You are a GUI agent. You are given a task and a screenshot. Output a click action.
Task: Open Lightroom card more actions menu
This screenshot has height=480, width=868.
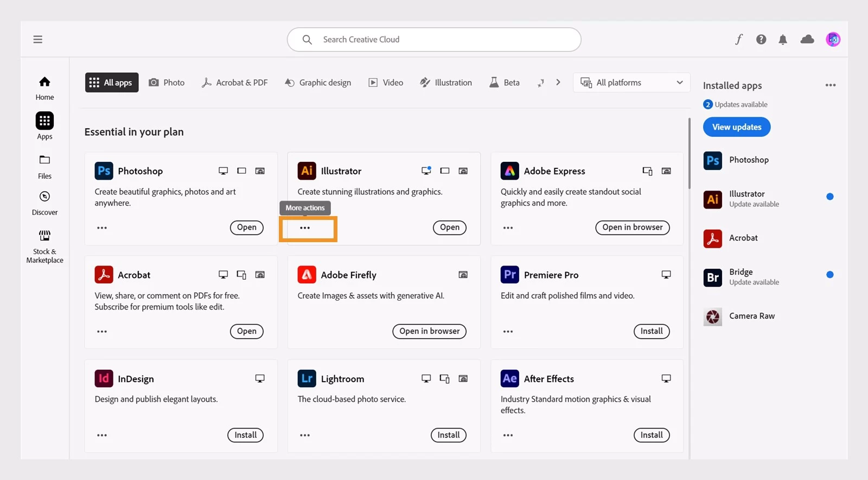pos(305,435)
